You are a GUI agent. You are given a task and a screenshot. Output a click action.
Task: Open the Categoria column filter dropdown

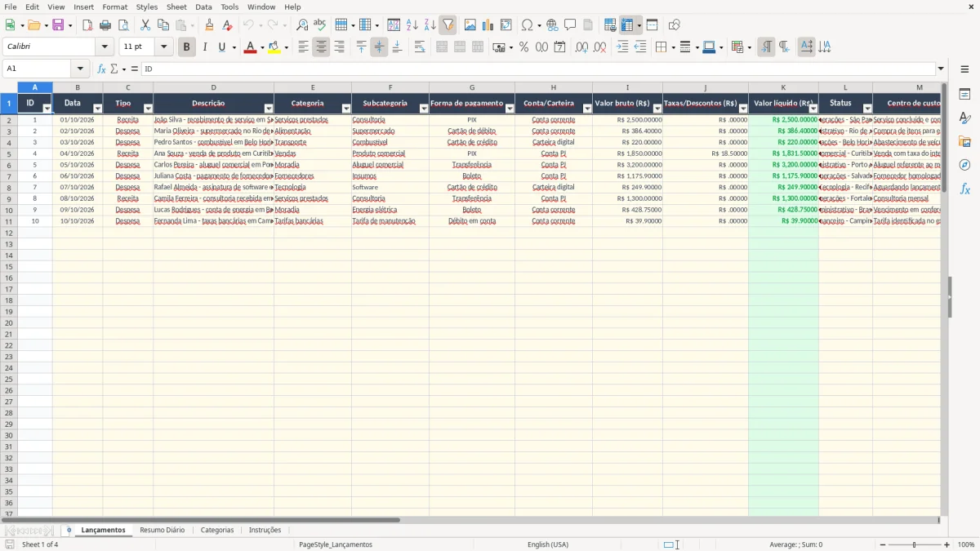[346, 109]
